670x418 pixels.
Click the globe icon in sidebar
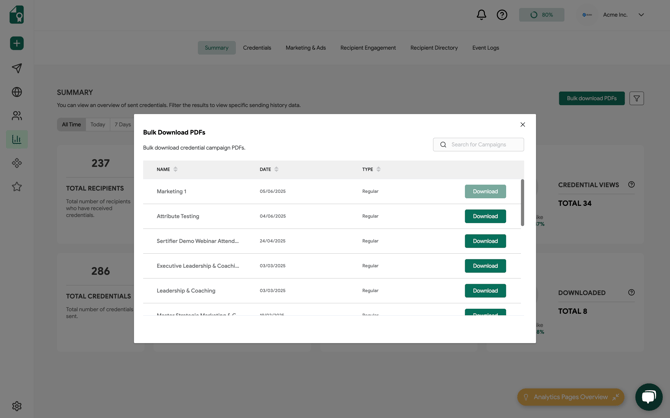[x=17, y=92]
